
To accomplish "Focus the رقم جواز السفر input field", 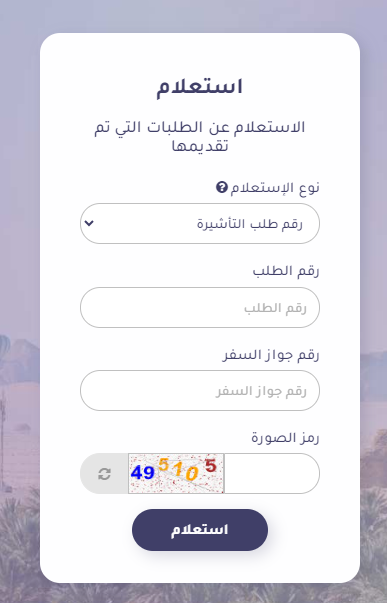I will 200,390.
